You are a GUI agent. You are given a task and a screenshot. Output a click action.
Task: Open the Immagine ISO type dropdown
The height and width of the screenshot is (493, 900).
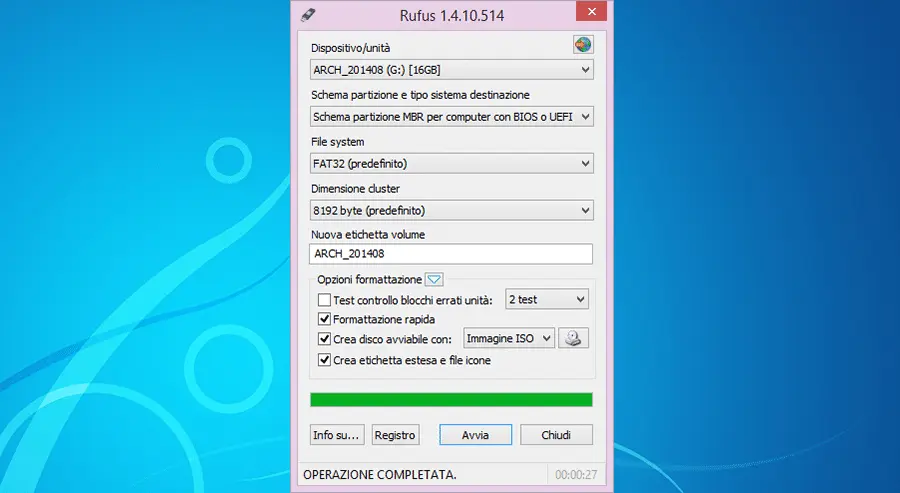(x=509, y=339)
